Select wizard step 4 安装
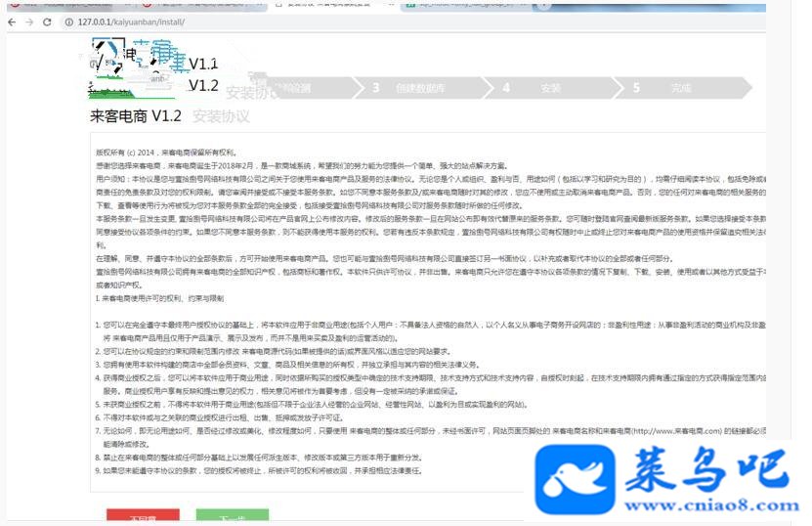This screenshot has height=526, width=812. (550, 88)
